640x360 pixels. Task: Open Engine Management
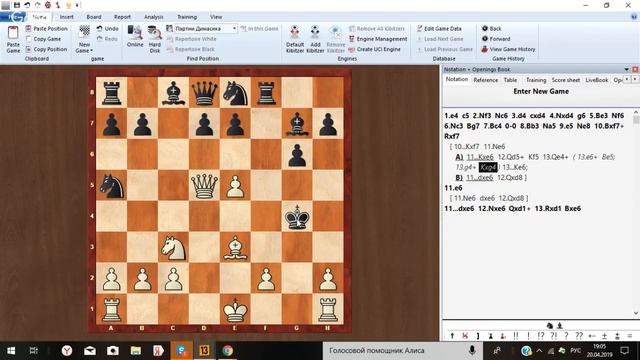click(x=378, y=39)
